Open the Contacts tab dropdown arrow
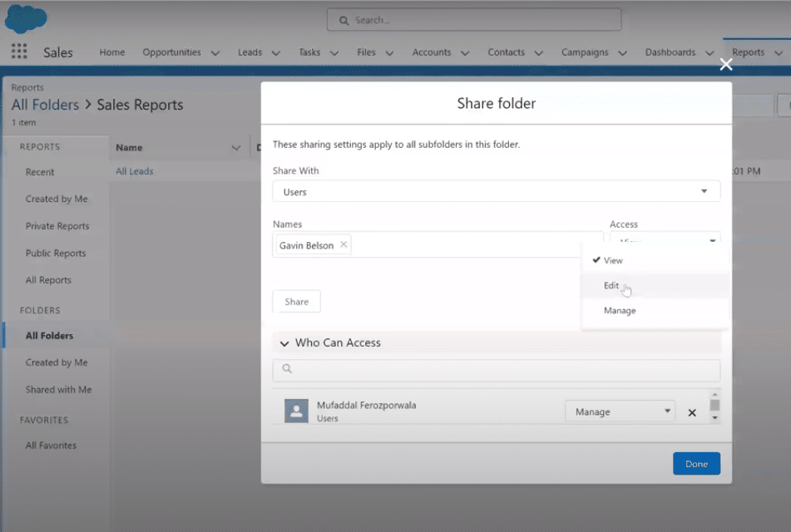Screen dimensions: 791x532 (539, 53)
